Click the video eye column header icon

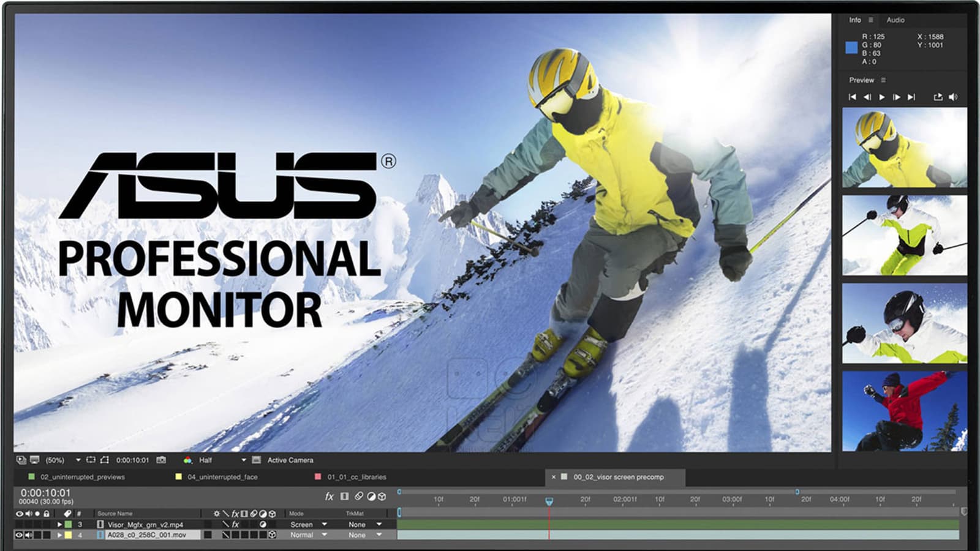[x=19, y=514]
